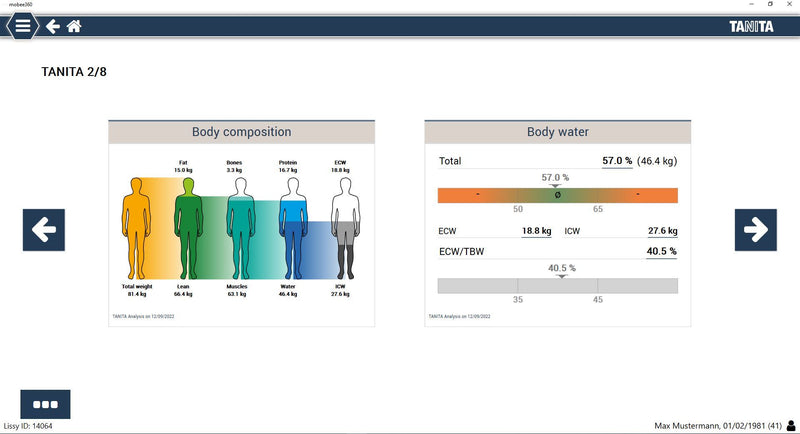Click the Lissy ID: 14064 label
Image resolution: width=800 pixels, height=434 pixels.
pyautogui.click(x=28, y=425)
